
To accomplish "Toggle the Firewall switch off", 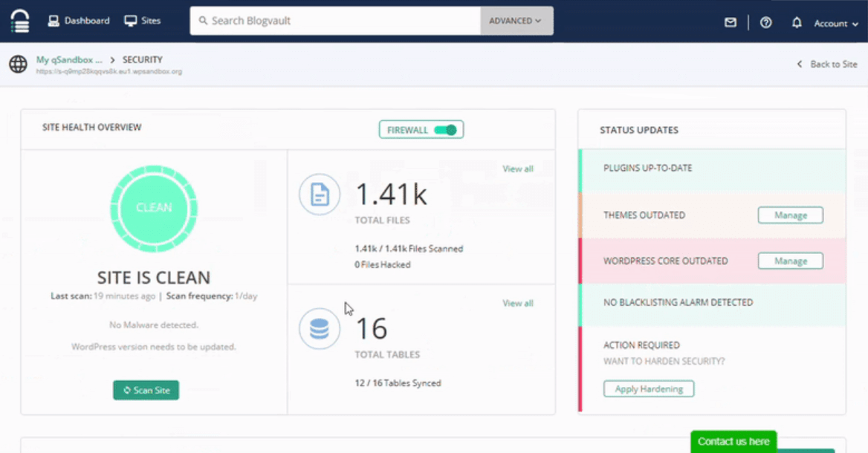I will pos(445,130).
